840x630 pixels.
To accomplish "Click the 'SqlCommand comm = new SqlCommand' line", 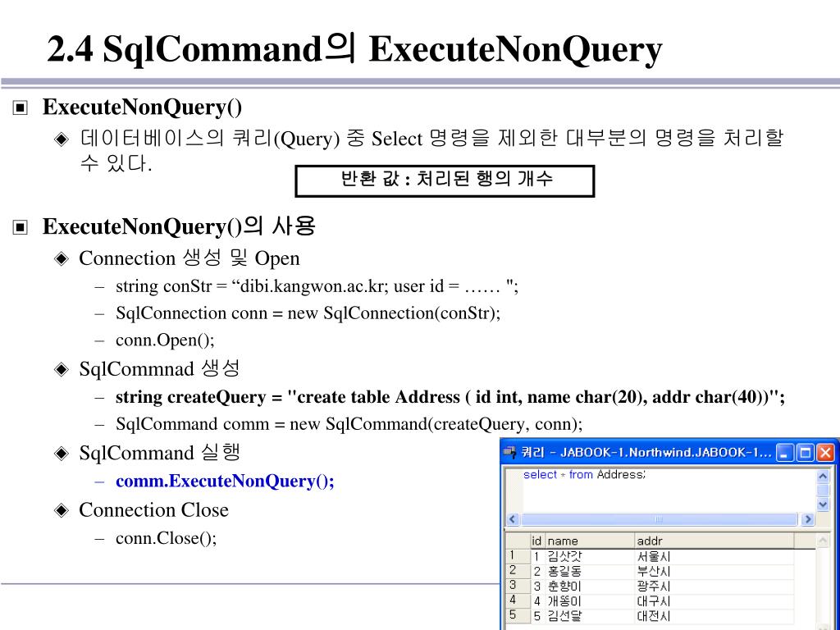I will (x=349, y=424).
